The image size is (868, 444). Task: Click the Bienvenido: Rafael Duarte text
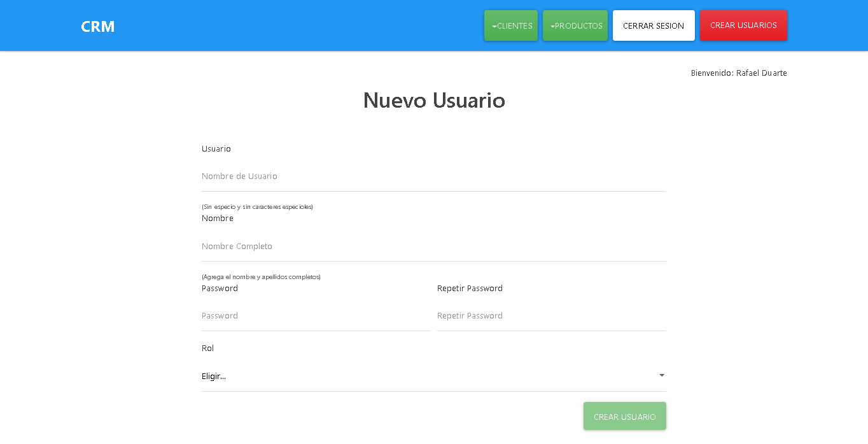(739, 73)
